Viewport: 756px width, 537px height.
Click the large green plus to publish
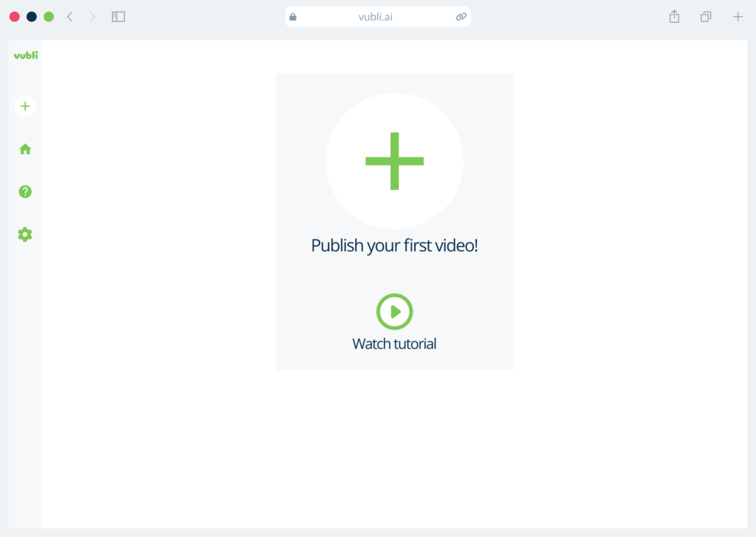(394, 160)
